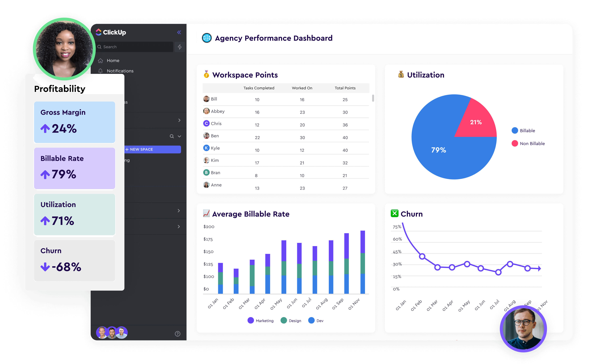Click the sidebar spaces search magnifier icon
600x364 pixels.
pyautogui.click(x=172, y=136)
